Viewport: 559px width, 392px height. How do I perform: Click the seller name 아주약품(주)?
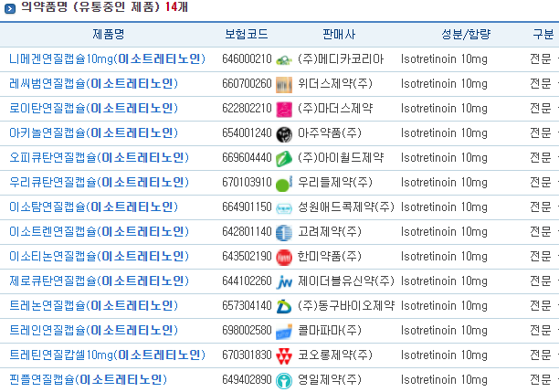(330, 132)
